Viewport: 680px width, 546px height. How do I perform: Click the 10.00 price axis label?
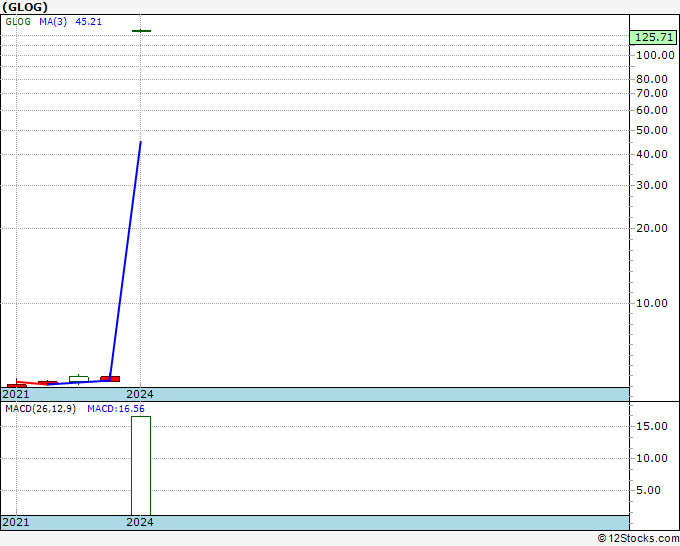[x=655, y=303]
